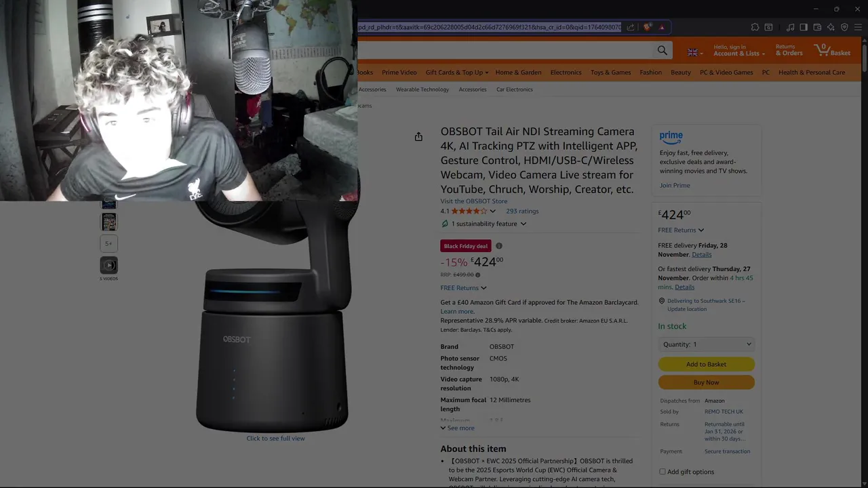Viewport: 868px width, 488px height.
Task: Click the info icon beside Black Friday deal
Action: click(x=499, y=246)
